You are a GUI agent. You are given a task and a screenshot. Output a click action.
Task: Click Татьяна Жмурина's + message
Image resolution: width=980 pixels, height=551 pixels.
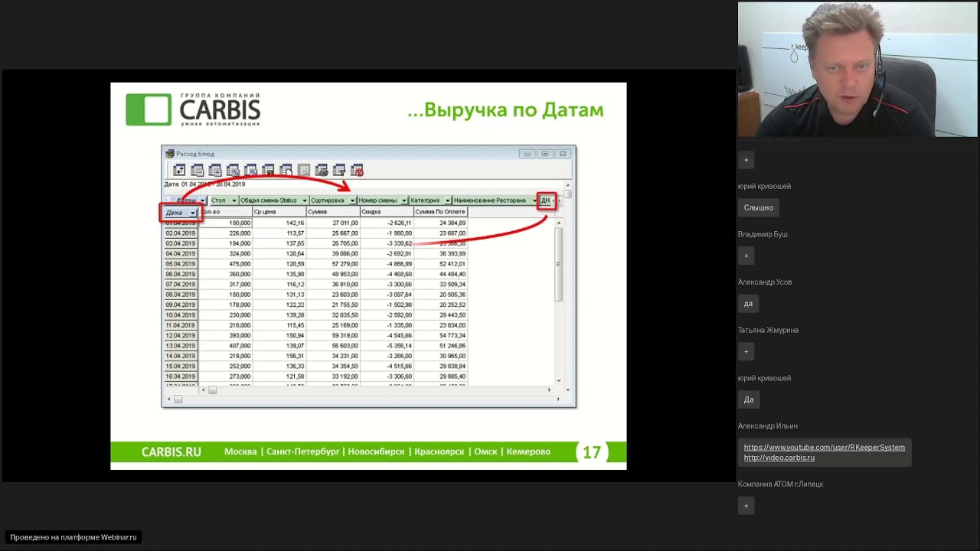pos(746,351)
